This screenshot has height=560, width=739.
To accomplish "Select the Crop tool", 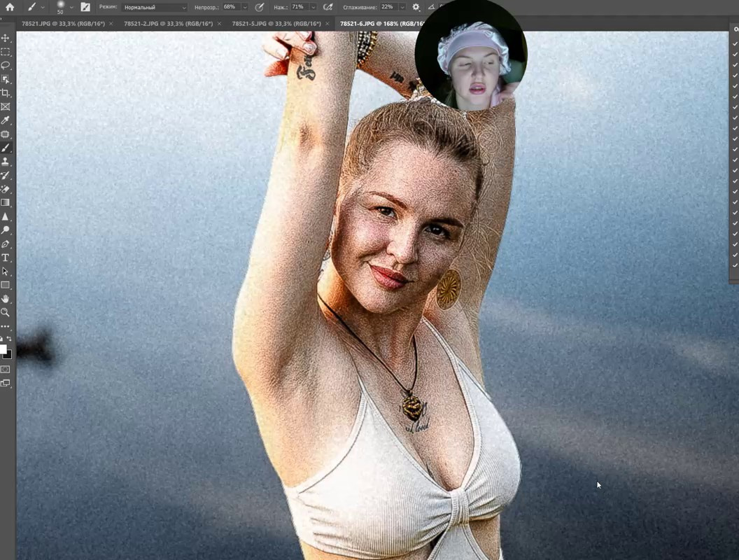I will [x=5, y=93].
